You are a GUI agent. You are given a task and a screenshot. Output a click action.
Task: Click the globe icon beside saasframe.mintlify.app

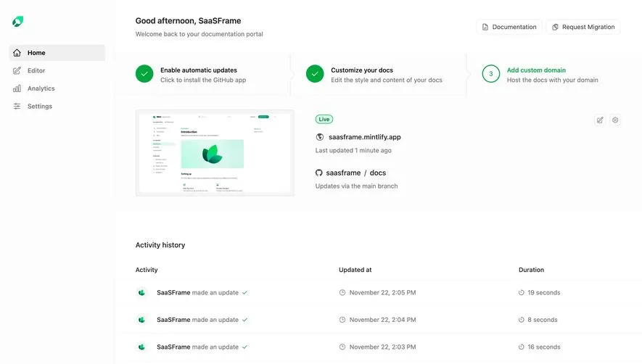point(320,137)
